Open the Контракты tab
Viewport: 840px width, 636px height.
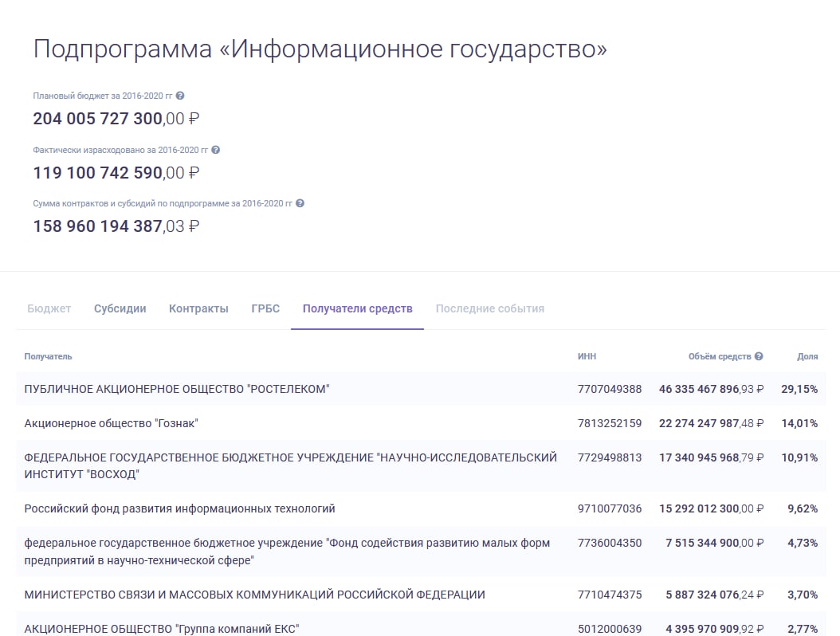tap(198, 308)
